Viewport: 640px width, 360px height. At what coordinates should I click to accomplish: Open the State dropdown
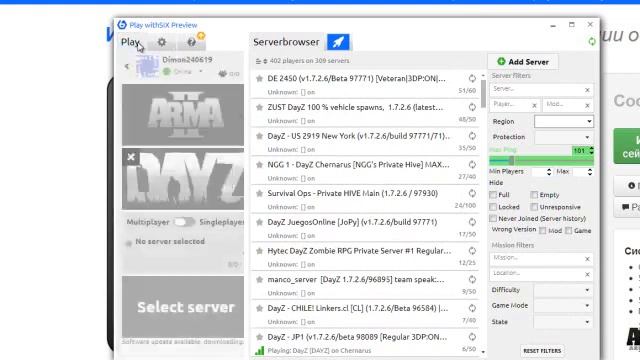click(564, 322)
